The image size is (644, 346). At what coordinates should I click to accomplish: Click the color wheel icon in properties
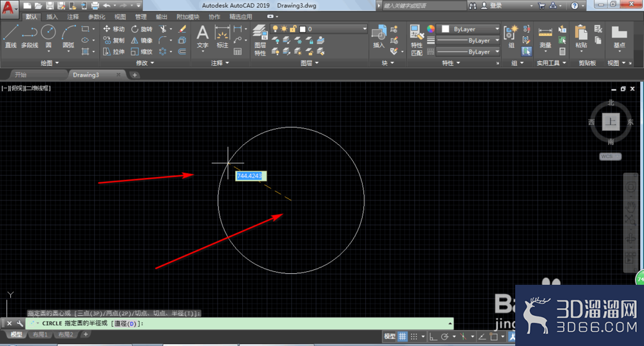point(430,29)
